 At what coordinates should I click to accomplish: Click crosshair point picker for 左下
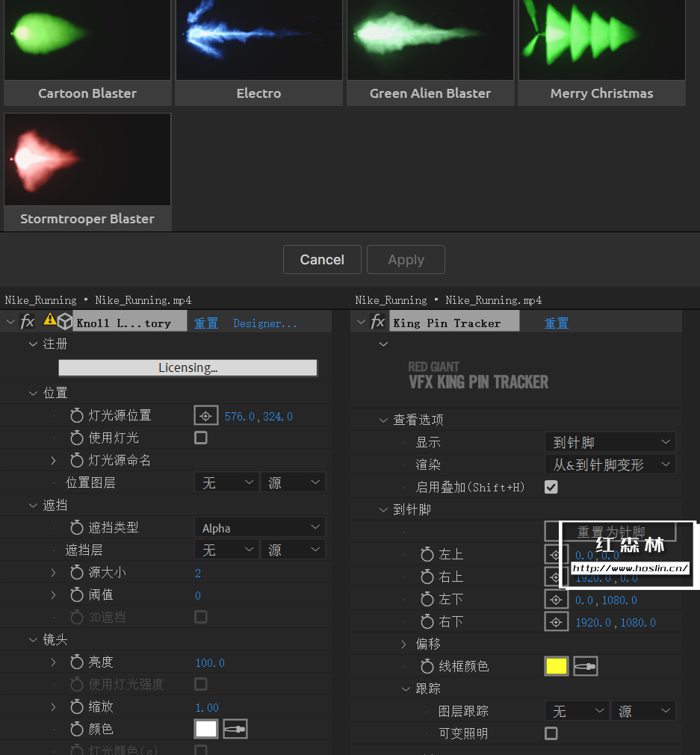click(x=556, y=600)
